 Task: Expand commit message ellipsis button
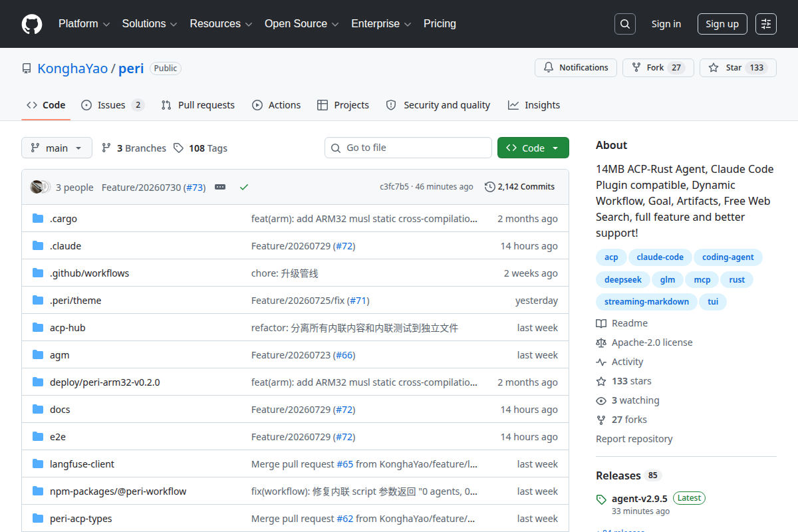tap(220, 188)
